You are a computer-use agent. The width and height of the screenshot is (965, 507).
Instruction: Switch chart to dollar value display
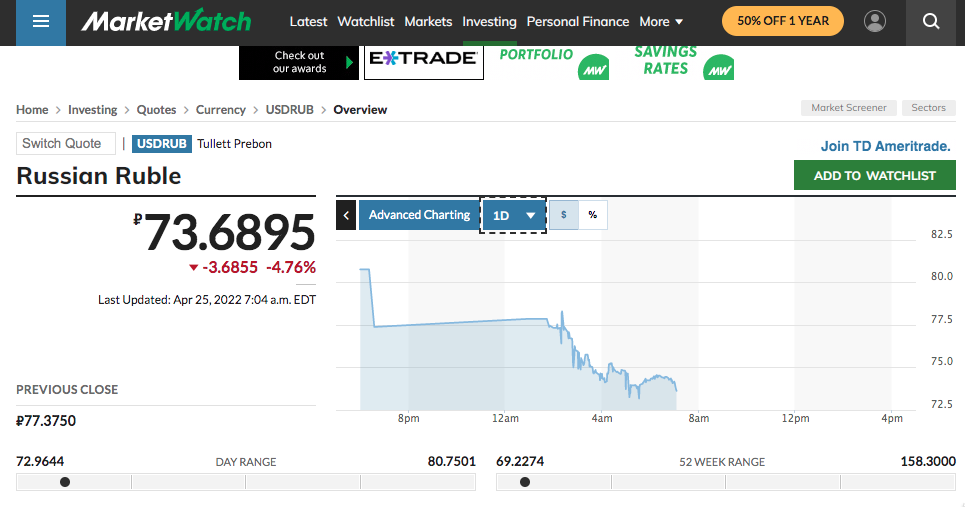coord(564,215)
